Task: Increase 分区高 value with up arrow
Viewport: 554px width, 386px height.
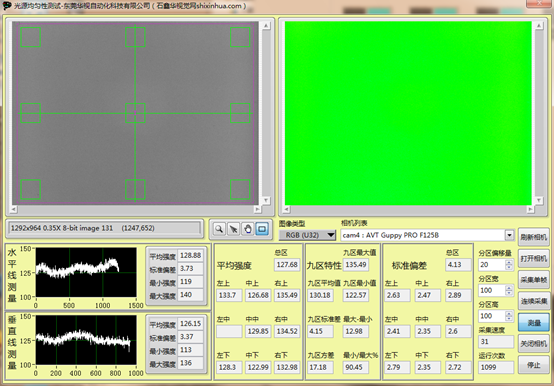Action: point(509,313)
